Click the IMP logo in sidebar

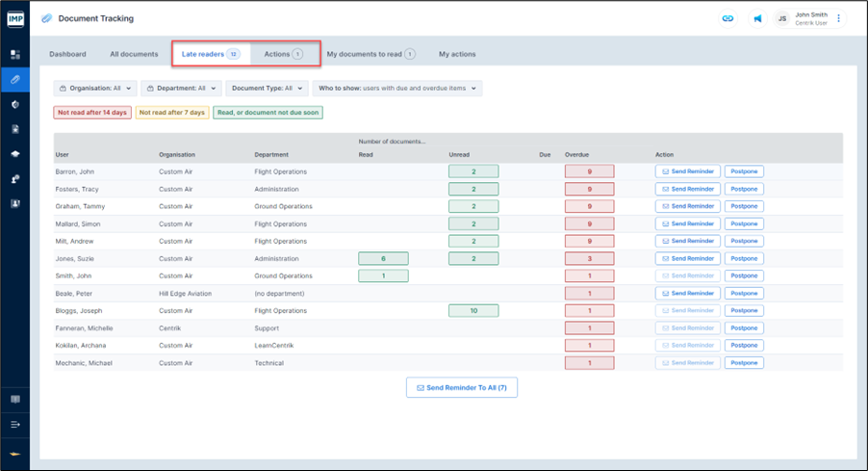(15, 18)
